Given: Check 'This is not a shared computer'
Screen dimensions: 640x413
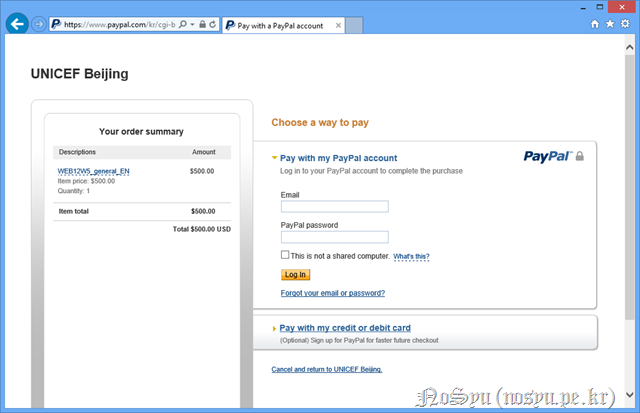Looking at the screenshot, I should [x=285, y=256].
